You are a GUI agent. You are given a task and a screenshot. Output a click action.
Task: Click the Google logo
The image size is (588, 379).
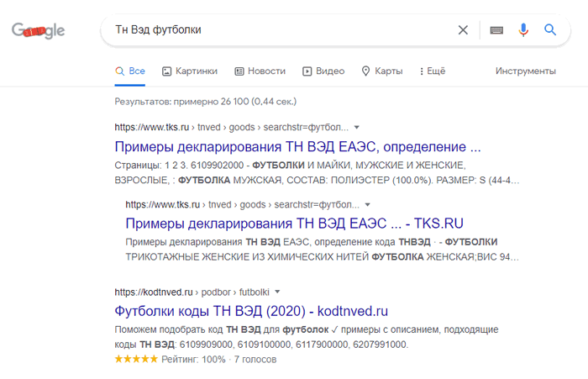coord(39,31)
